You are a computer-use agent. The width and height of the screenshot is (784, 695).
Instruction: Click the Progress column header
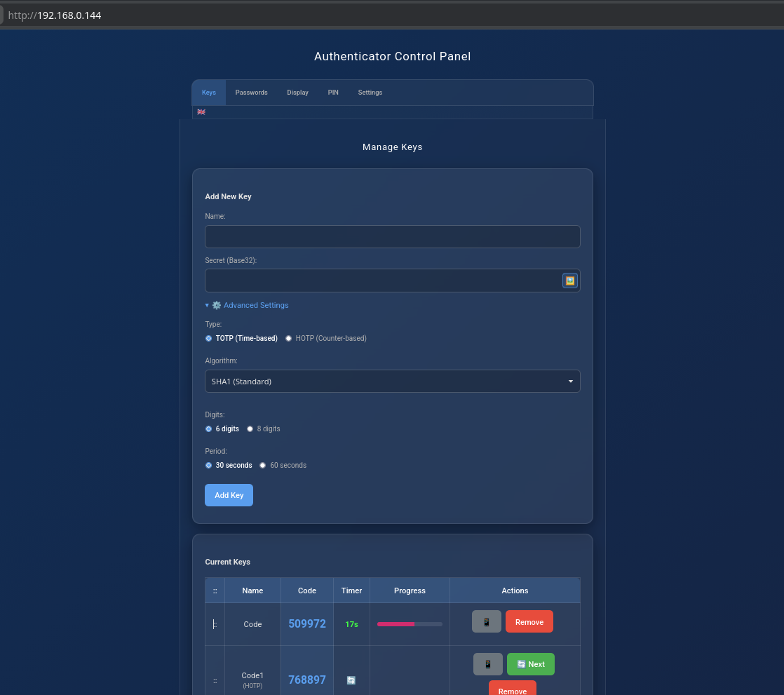tap(410, 591)
